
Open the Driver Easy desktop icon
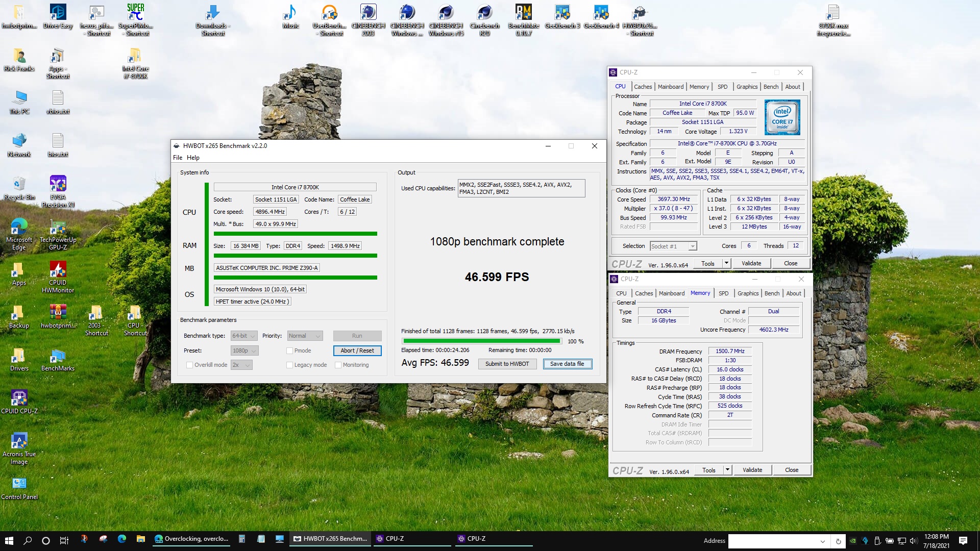pyautogui.click(x=58, y=16)
